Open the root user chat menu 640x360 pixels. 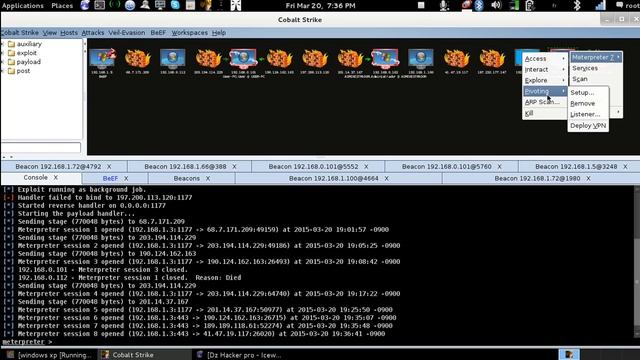(628, 5)
